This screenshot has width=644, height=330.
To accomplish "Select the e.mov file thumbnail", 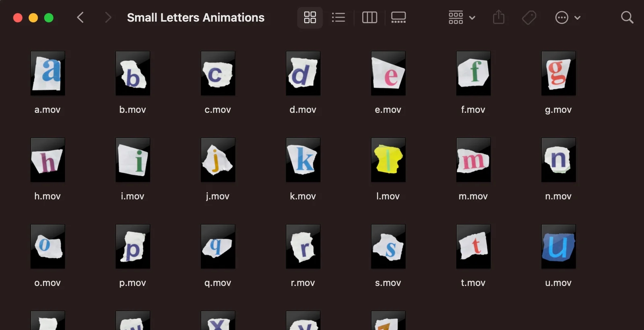I will [x=388, y=73].
